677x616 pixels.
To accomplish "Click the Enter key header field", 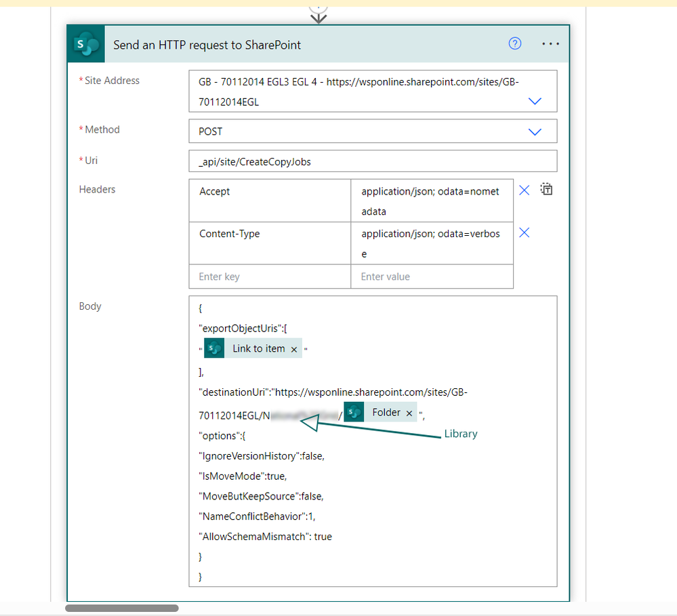I will (270, 276).
